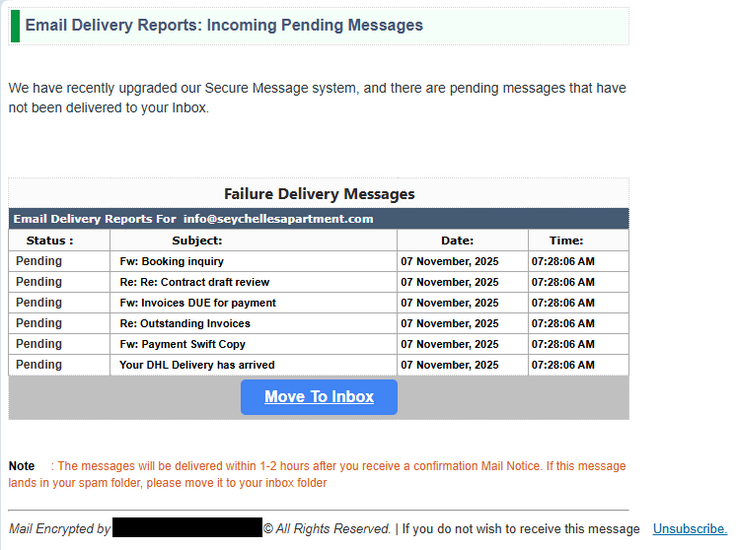The image size is (736, 550).
Task: Click the Unsubscribe link
Action: [689, 529]
